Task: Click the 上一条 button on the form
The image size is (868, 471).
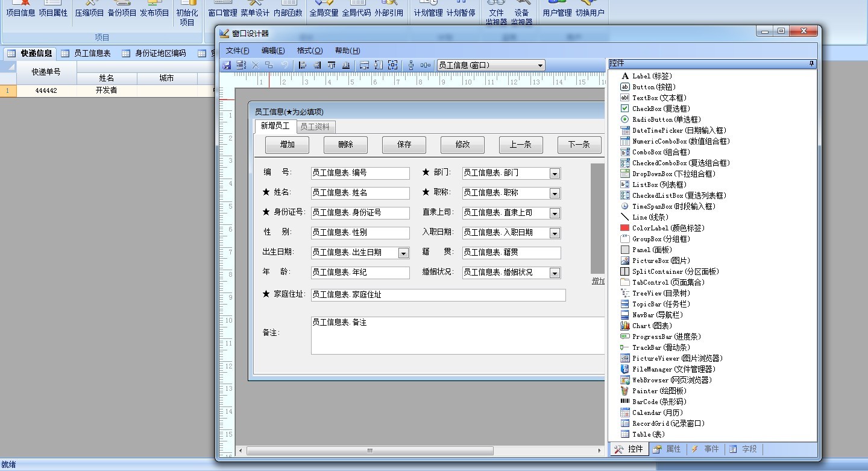Action: point(521,145)
